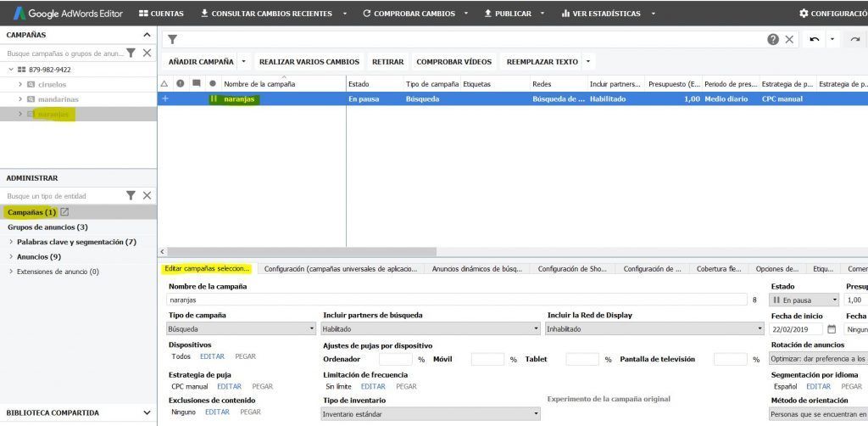Sort by the status dot column
The width and height of the screenshot is (868, 426).
(x=213, y=84)
